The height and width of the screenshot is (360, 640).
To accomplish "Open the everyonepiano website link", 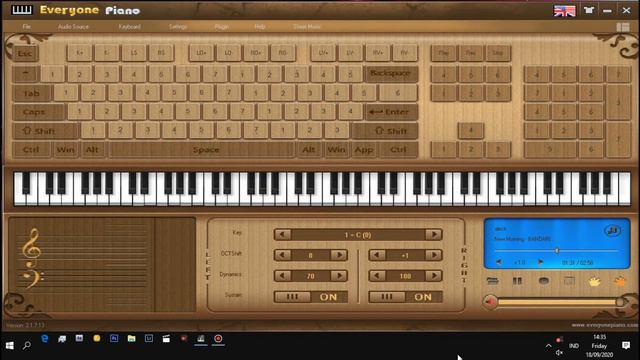I will pyautogui.click(x=605, y=325).
